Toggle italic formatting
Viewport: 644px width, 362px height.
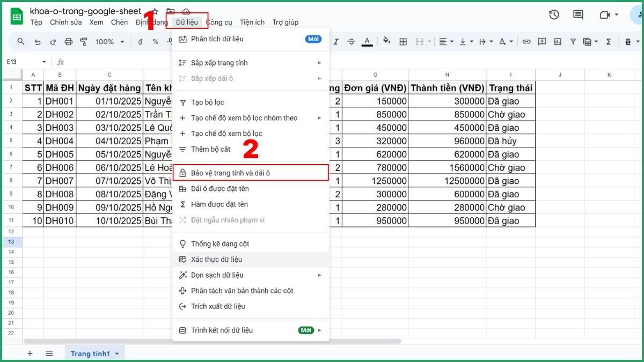click(x=336, y=42)
